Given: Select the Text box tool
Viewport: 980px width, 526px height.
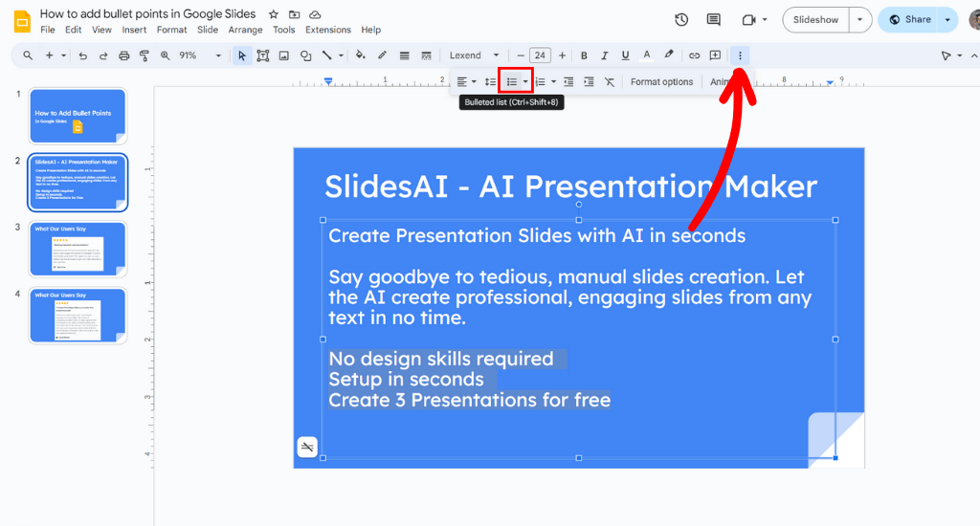Looking at the screenshot, I should (x=263, y=55).
